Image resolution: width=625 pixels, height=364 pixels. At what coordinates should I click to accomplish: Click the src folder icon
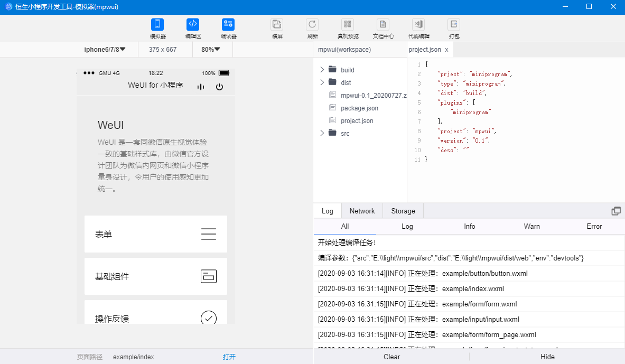pyautogui.click(x=332, y=133)
